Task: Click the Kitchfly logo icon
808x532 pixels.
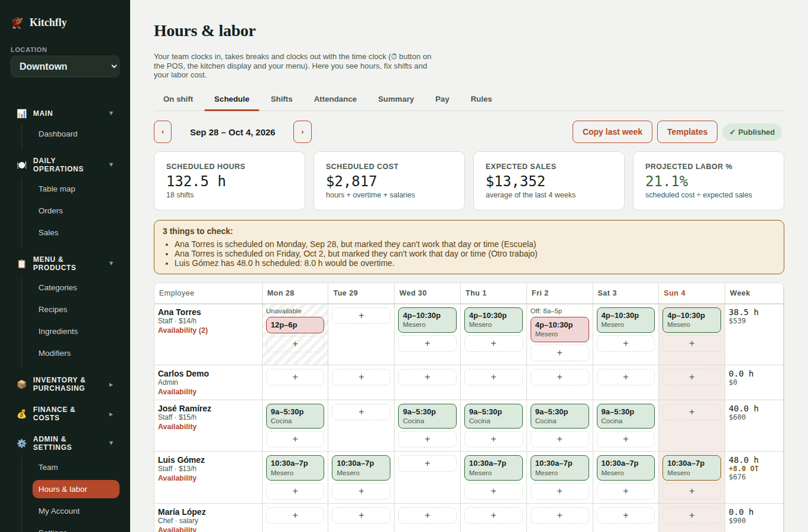Action: point(18,22)
